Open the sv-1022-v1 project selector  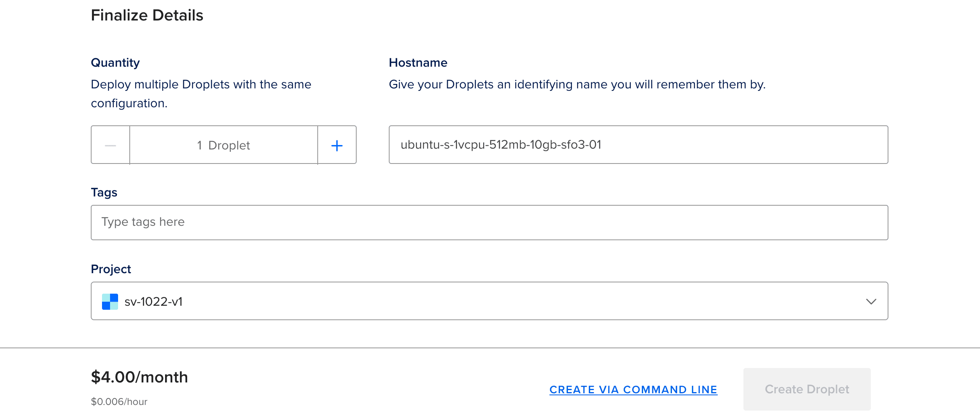point(489,301)
